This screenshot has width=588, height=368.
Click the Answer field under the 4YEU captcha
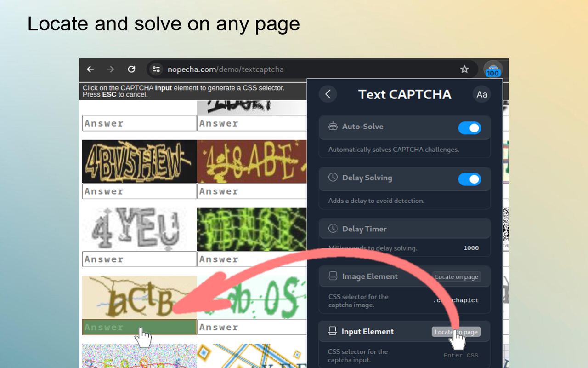coord(139,259)
